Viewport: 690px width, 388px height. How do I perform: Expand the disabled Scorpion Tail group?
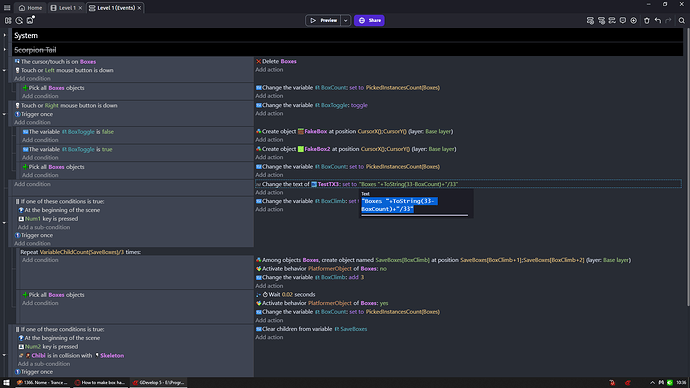[x=5, y=50]
